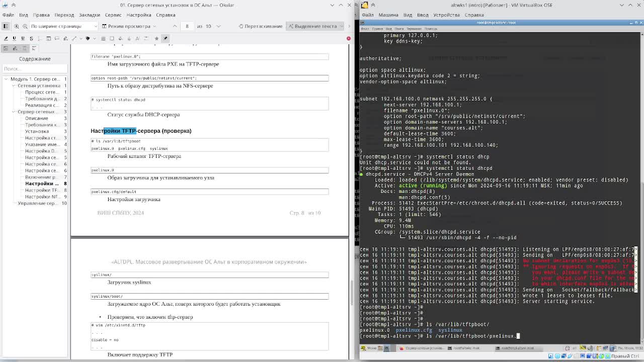The width and height of the screenshot is (644, 362).
Task: Select the pop-up note annotation tool
Action: click(x=57, y=38)
